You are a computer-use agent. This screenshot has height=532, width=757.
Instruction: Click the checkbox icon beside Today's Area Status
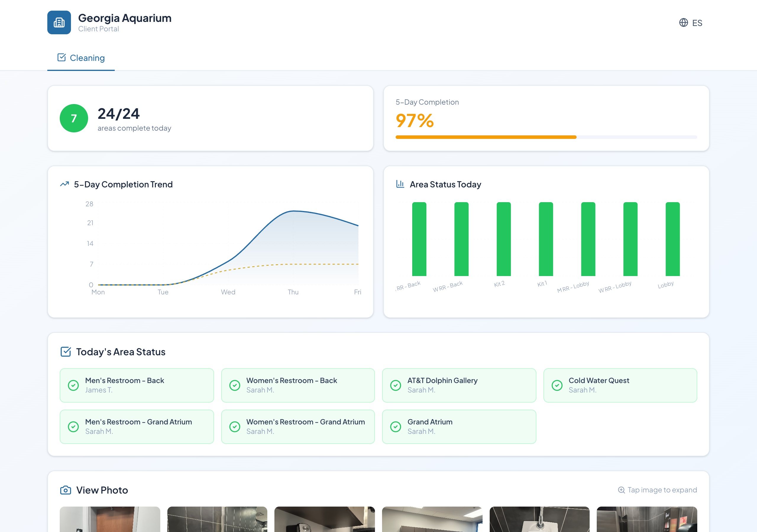click(66, 352)
